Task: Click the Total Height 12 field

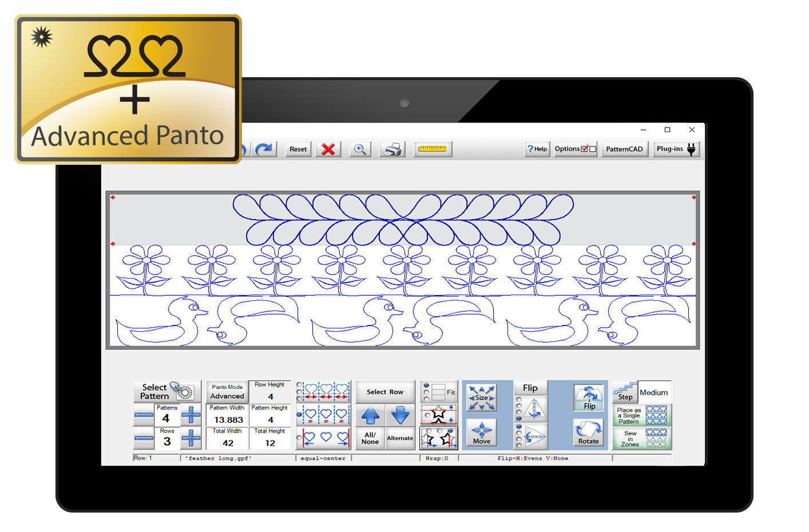Action: (x=270, y=439)
